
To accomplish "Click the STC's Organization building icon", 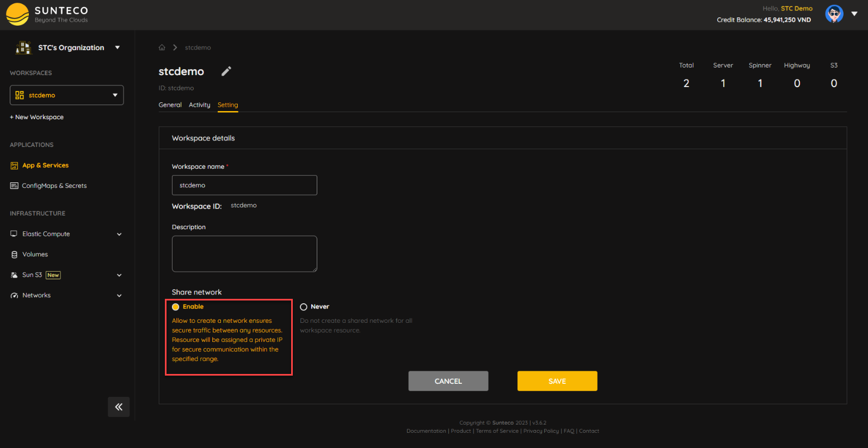I will pyautogui.click(x=23, y=48).
